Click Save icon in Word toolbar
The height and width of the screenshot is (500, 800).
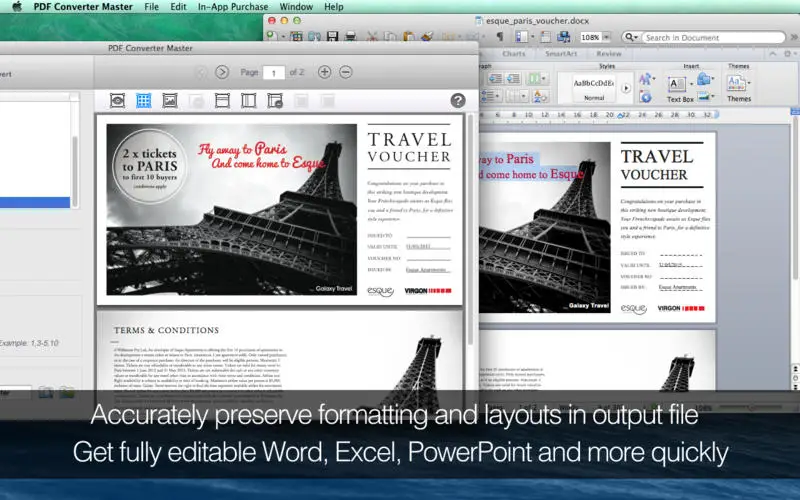[333, 36]
